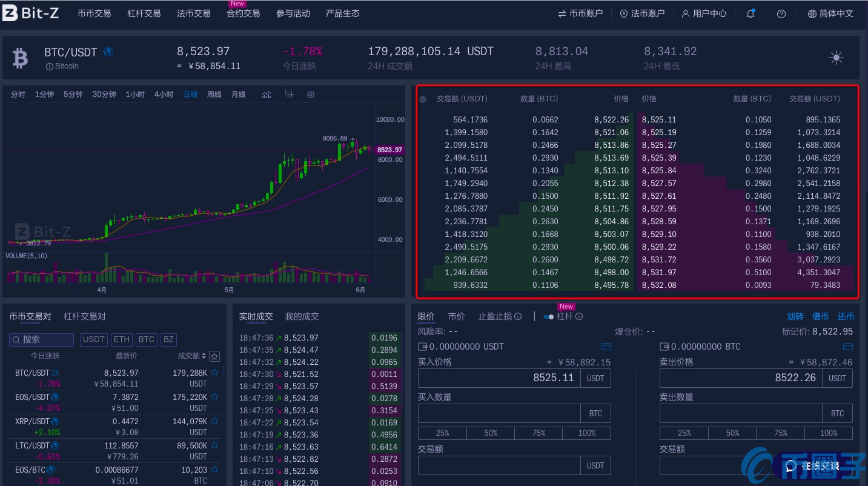The height and width of the screenshot is (486, 868).
Task: Open the help question-mark icon
Action: (781, 14)
